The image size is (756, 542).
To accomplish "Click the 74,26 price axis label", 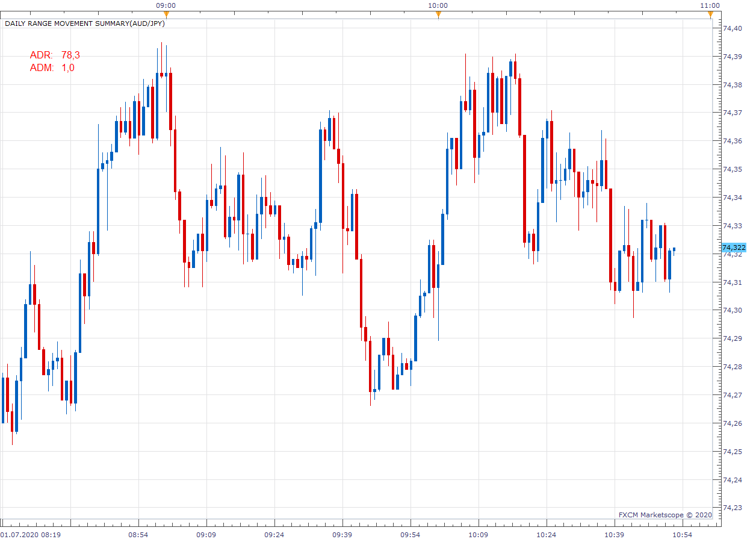I will (x=732, y=423).
